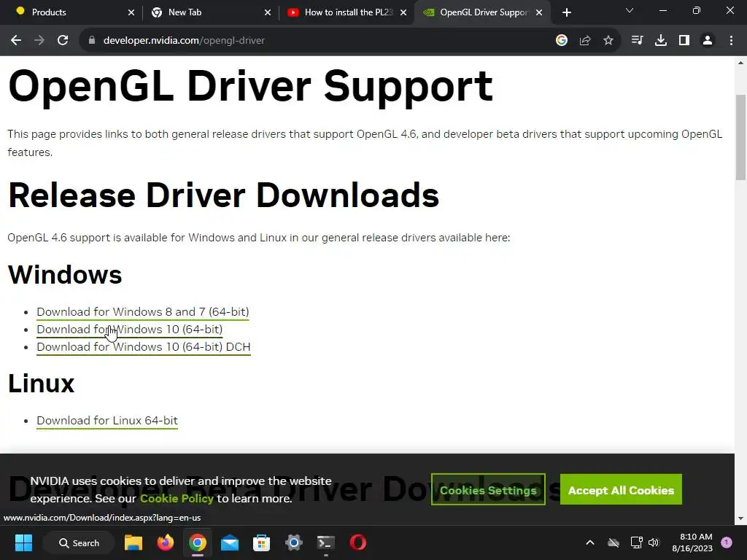This screenshot has height=560, width=747.
Task: Click the cloud sync tray icon
Action: click(614, 542)
